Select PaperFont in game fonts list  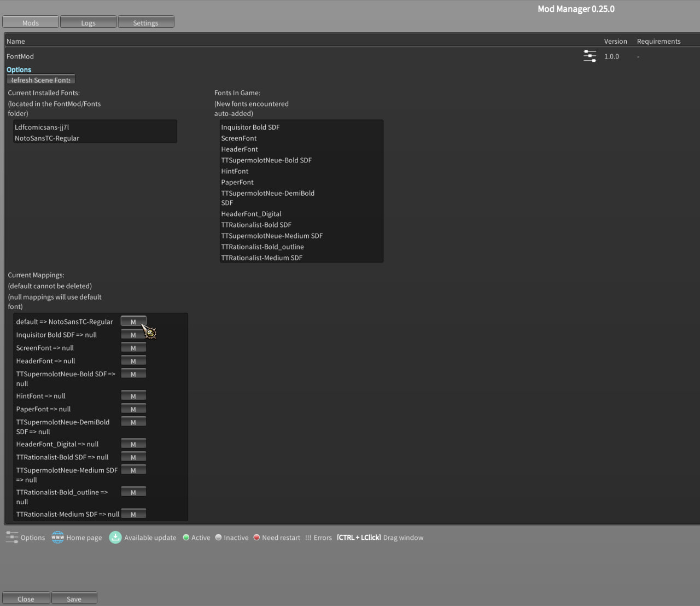click(x=237, y=182)
